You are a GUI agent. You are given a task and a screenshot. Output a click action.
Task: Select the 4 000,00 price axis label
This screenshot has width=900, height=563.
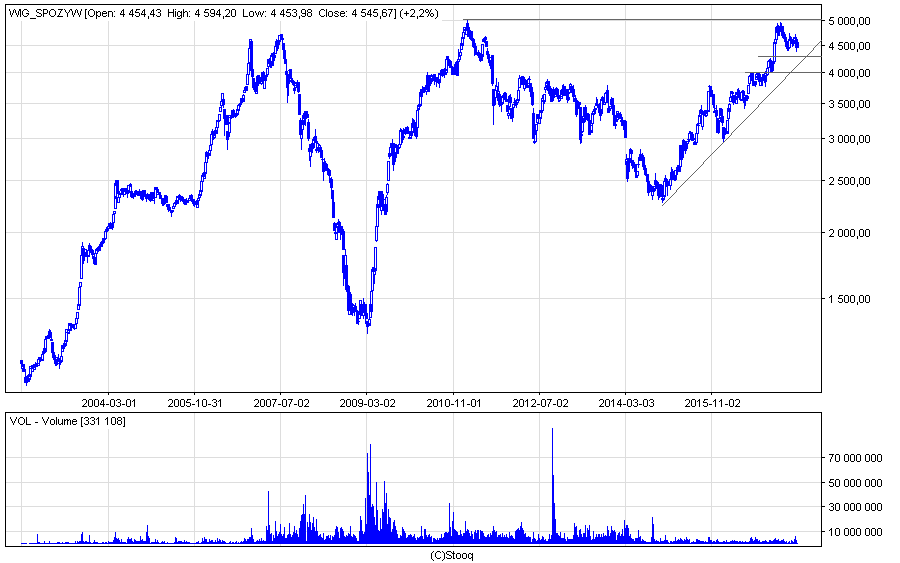[x=849, y=73]
